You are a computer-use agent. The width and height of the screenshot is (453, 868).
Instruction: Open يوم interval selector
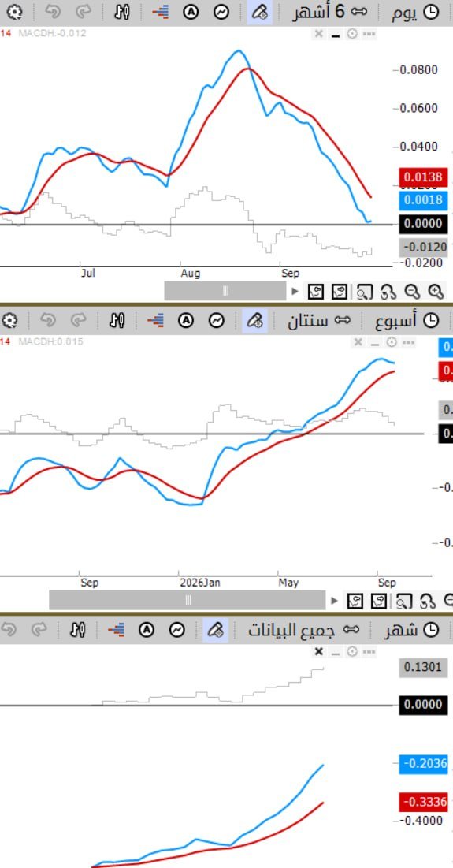pyautogui.click(x=415, y=12)
